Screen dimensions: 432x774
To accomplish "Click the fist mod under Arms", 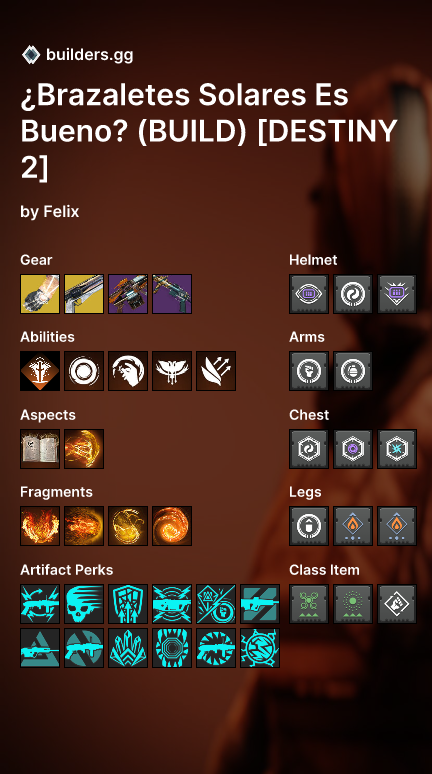I will [x=309, y=371].
